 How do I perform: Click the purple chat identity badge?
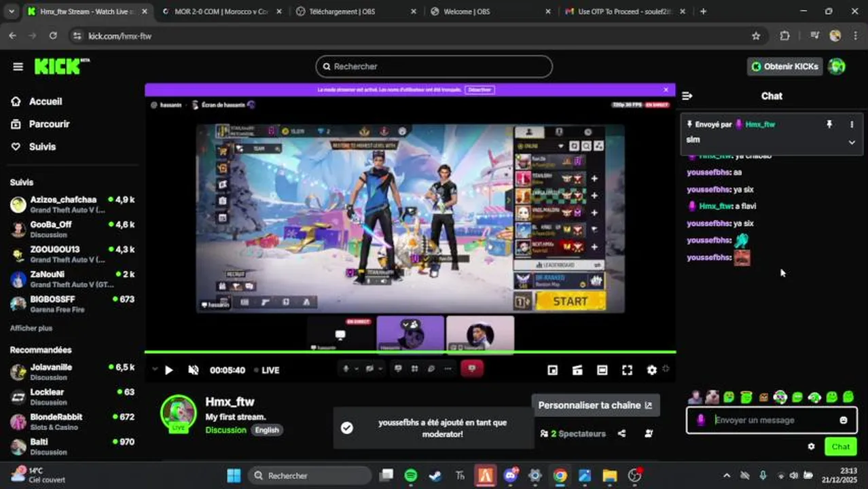click(x=701, y=420)
